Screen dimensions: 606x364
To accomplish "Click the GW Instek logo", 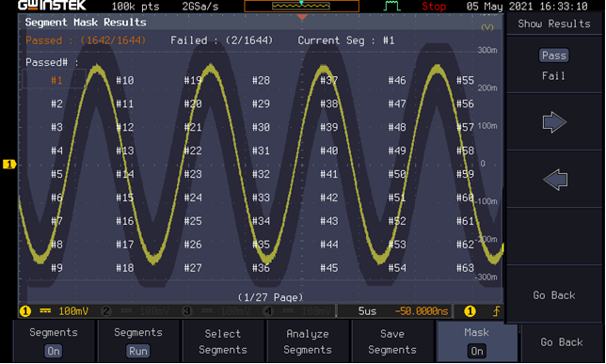I will click(52, 6).
